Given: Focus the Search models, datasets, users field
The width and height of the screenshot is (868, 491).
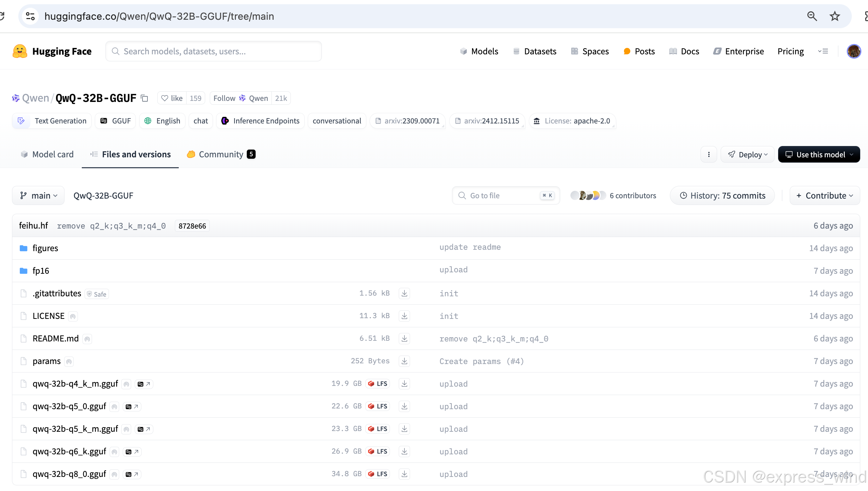Looking at the screenshot, I should pos(214,51).
